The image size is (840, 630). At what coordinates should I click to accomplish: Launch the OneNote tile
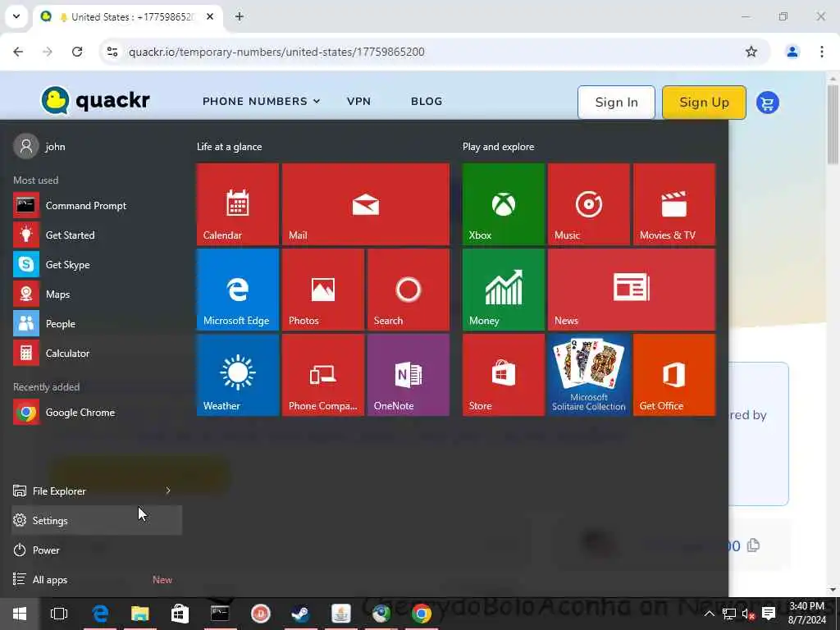pyautogui.click(x=409, y=375)
